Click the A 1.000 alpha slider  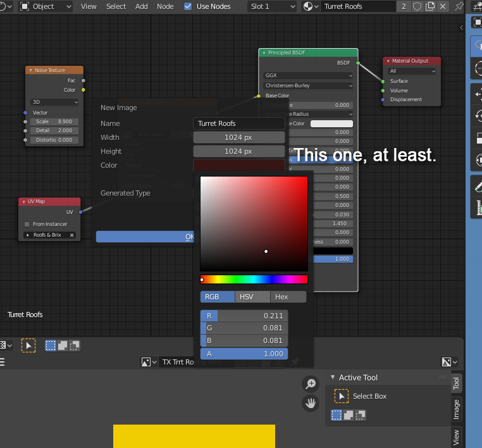pyautogui.click(x=244, y=354)
